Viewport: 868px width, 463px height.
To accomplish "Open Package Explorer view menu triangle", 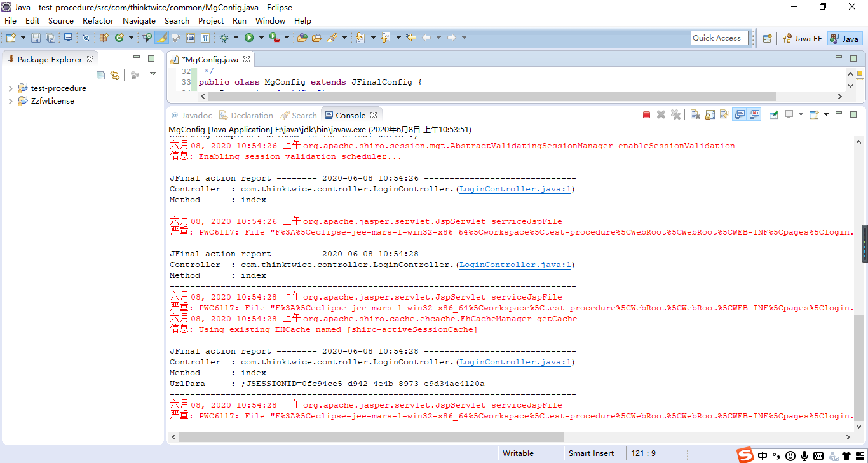I will (x=153, y=74).
